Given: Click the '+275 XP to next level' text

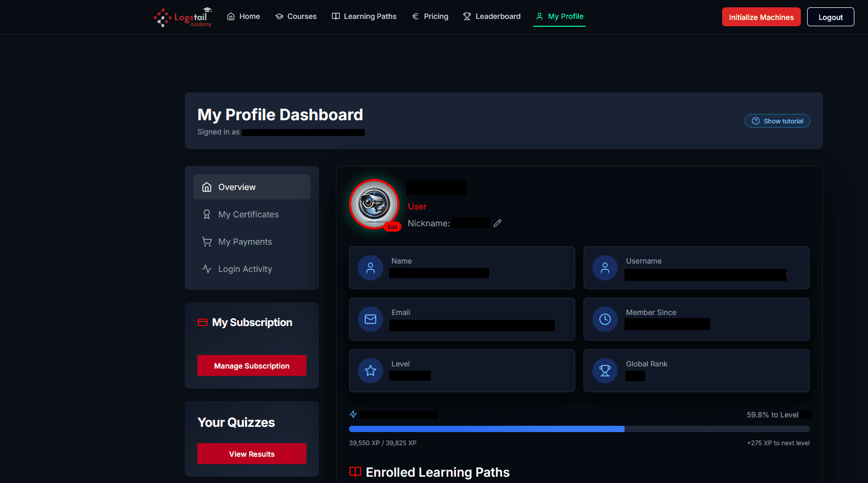Looking at the screenshot, I should pos(778,443).
